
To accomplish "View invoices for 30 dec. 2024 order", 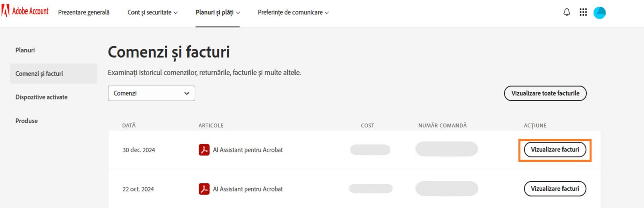I will (x=555, y=150).
